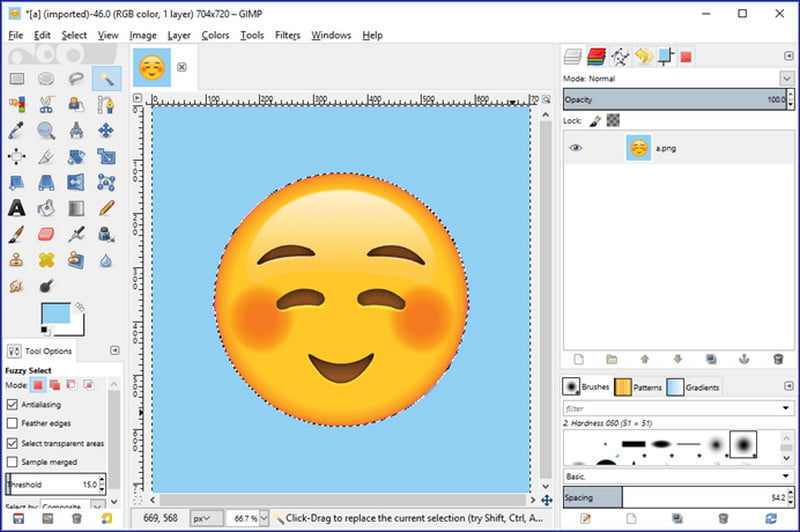The width and height of the screenshot is (800, 532).
Task: Select the Rectangle Select tool
Action: point(17,79)
